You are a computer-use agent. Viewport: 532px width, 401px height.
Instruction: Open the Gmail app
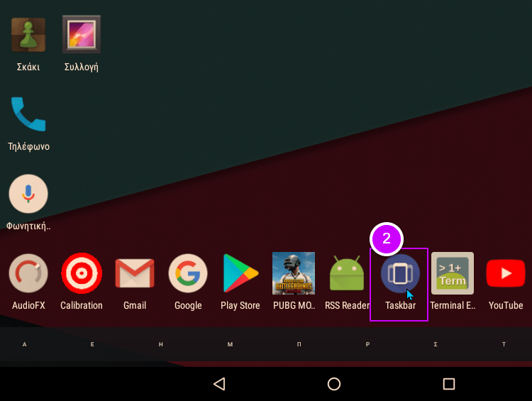(135, 273)
